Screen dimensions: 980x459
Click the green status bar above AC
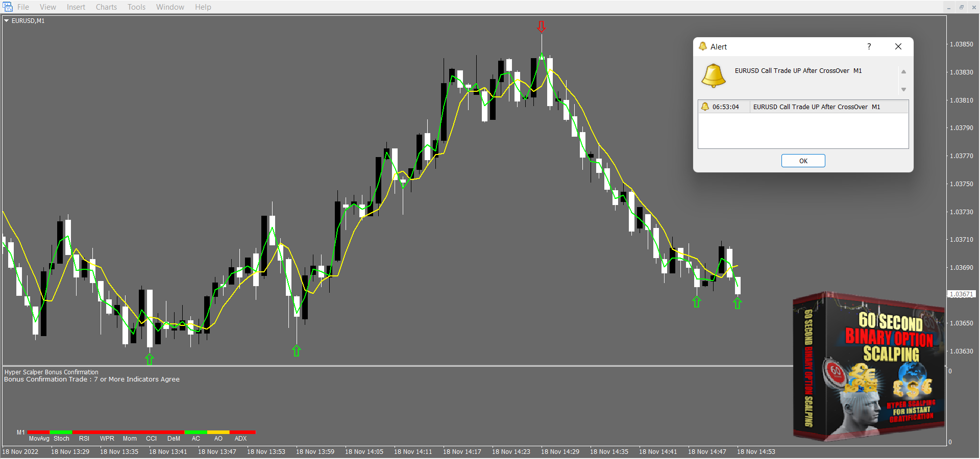[x=196, y=432]
